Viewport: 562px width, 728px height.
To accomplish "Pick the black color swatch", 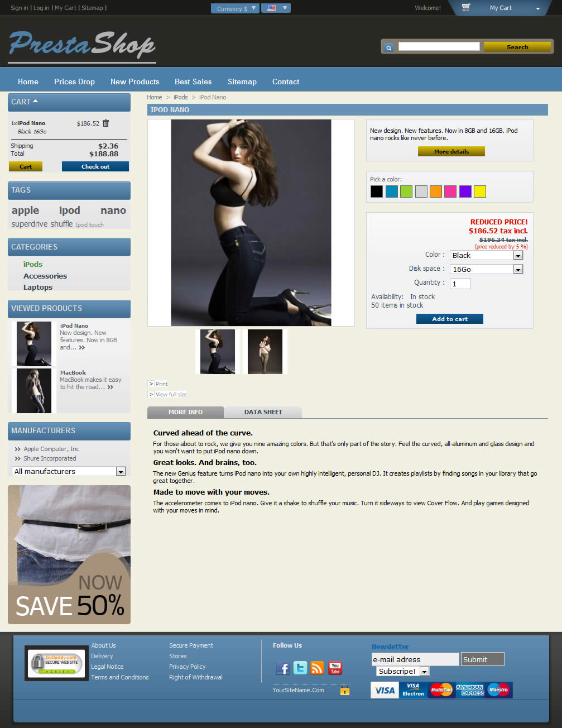I will click(x=377, y=191).
